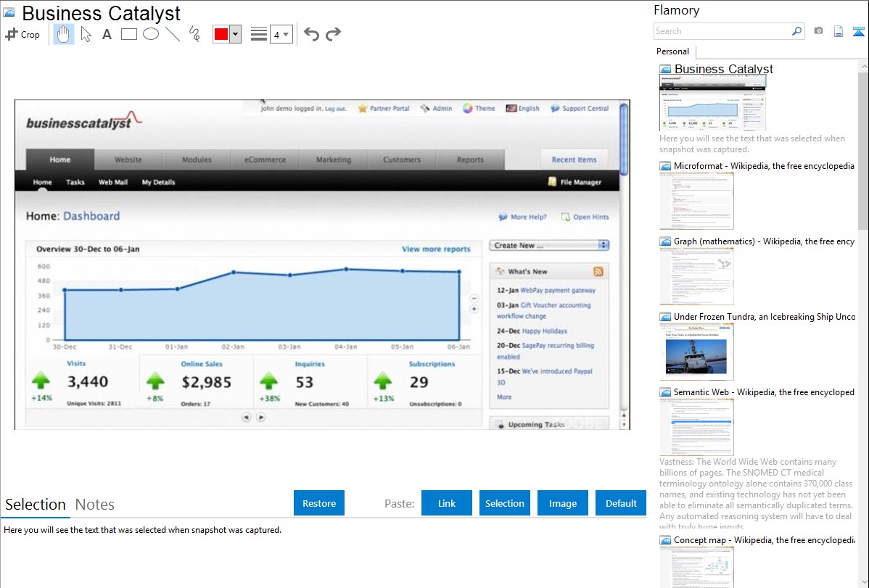Click the Support Central icon
This screenshot has width=869, height=588.
(555, 108)
